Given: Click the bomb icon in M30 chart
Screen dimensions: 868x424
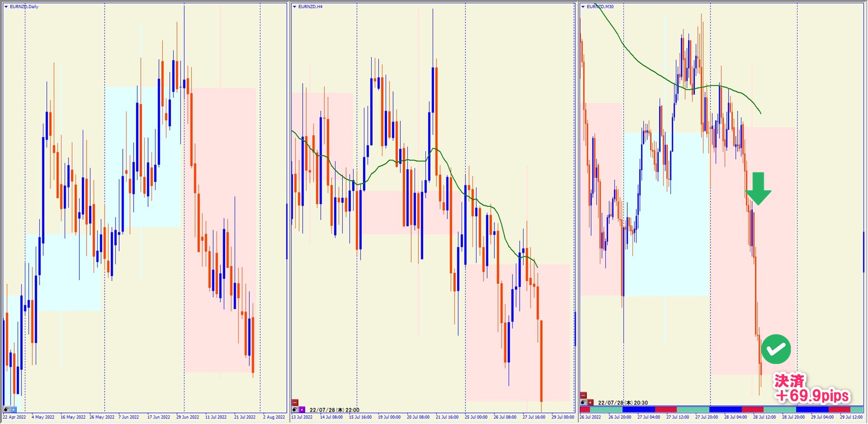Looking at the screenshot, I should [583, 403].
